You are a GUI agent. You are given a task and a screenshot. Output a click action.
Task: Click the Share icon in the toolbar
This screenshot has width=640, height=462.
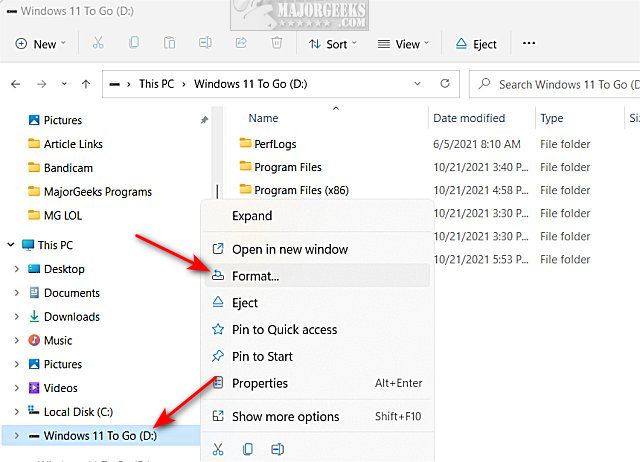241,43
